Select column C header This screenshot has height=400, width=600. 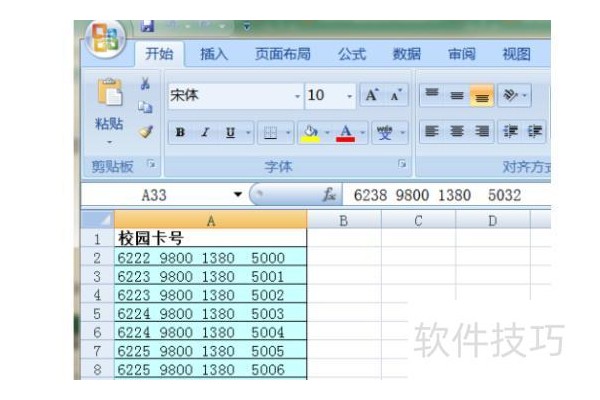coord(418,220)
